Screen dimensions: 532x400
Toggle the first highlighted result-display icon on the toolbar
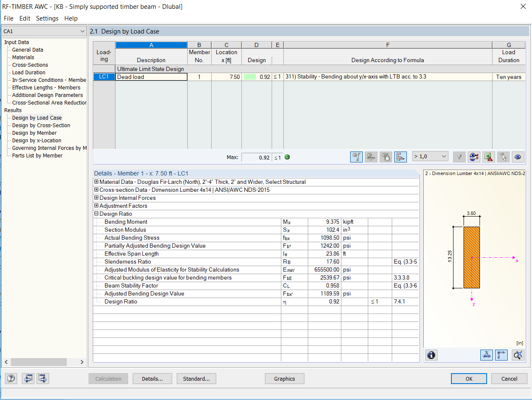(356, 157)
